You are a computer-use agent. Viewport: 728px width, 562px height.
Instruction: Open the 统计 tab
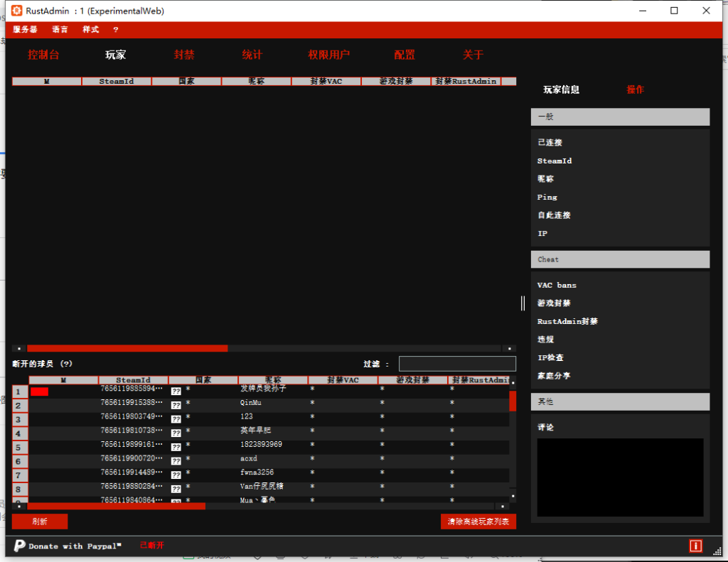coord(252,55)
